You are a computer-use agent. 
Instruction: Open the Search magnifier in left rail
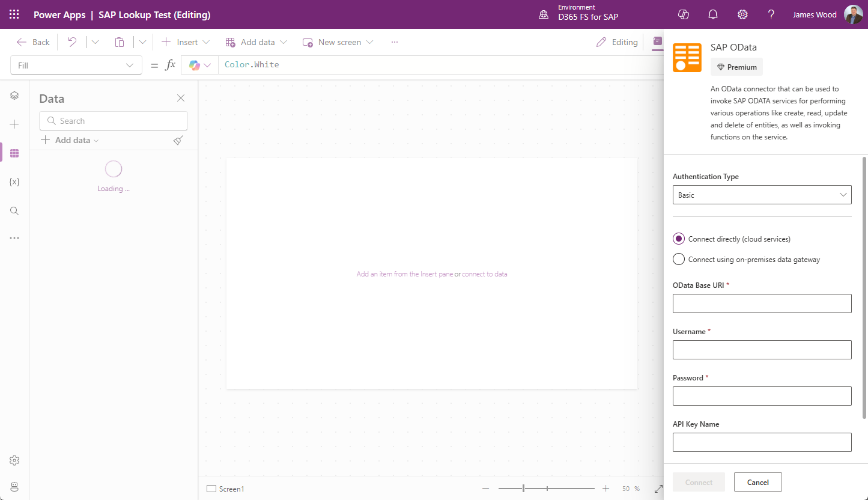(x=14, y=211)
